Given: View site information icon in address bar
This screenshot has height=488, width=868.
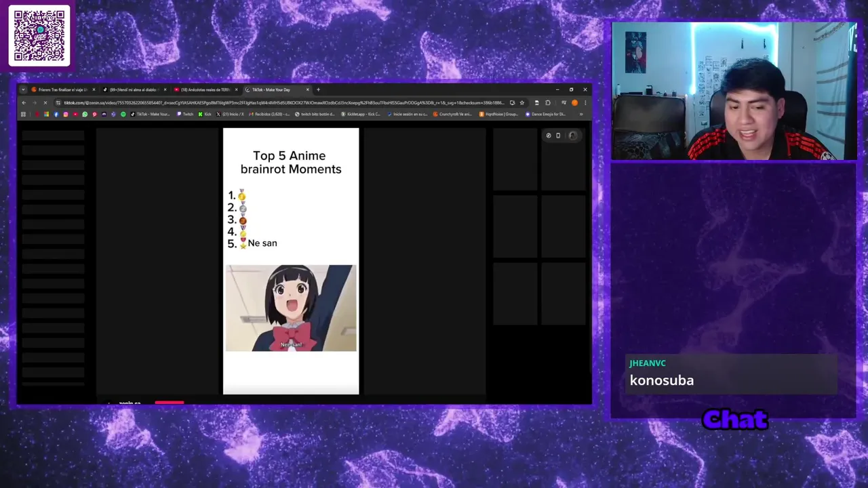Looking at the screenshot, I should pos(58,103).
